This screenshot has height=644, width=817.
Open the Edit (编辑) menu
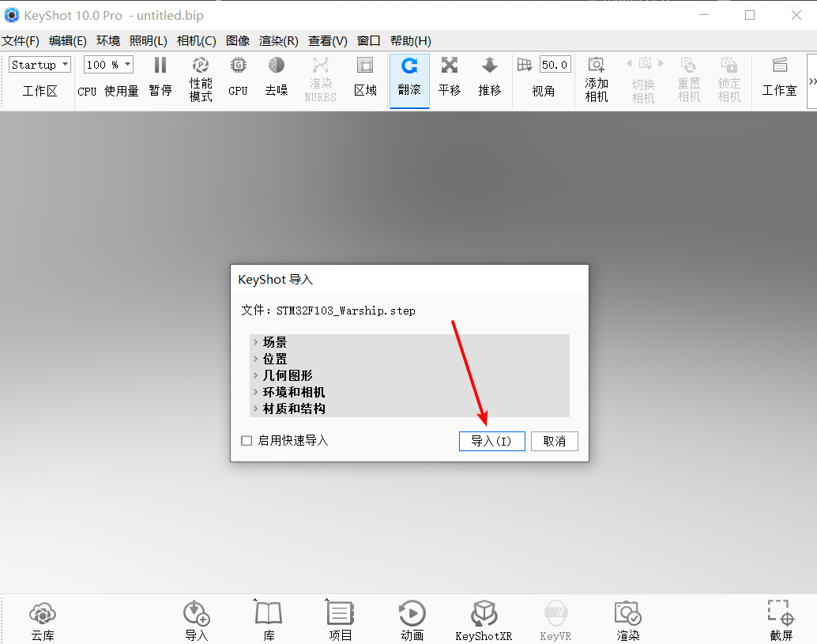(68, 40)
